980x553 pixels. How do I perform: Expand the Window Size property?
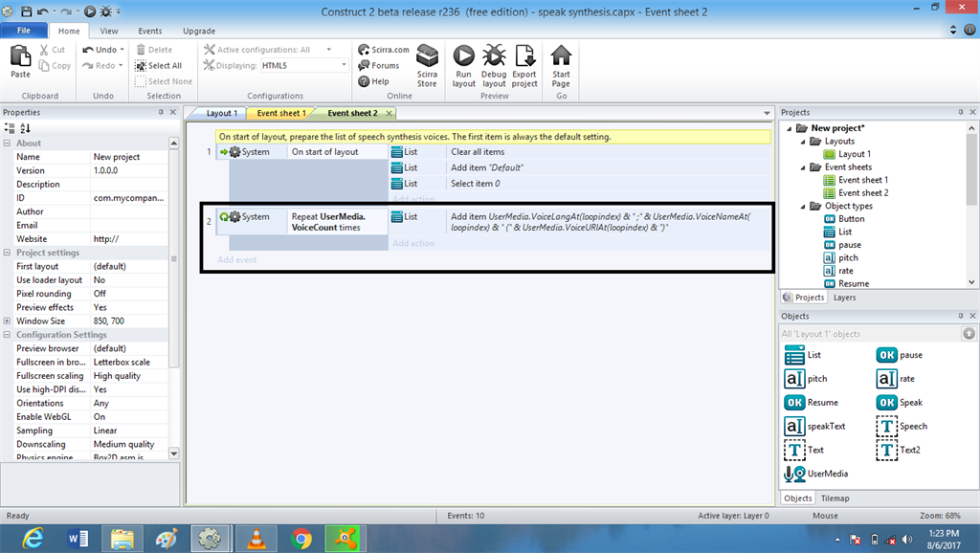[x=7, y=321]
